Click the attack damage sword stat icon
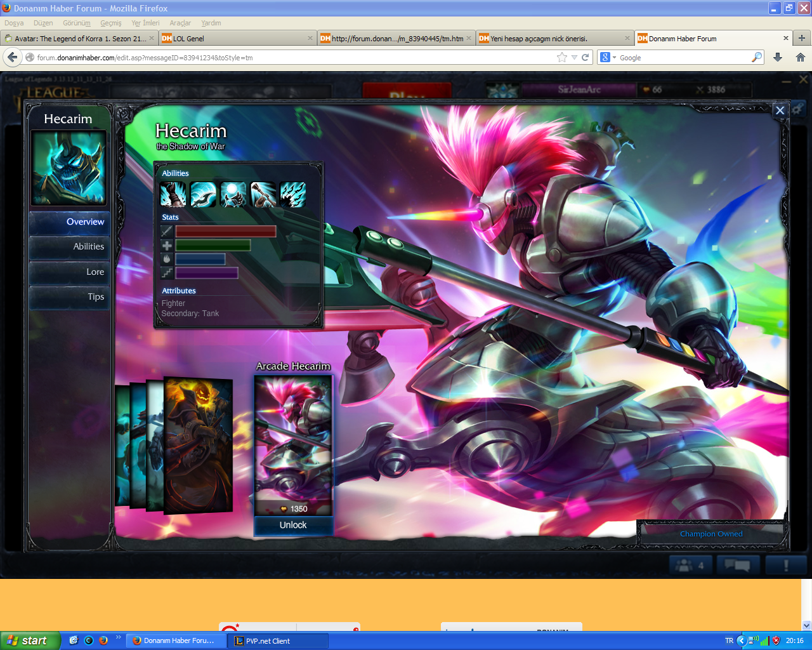 tap(167, 232)
